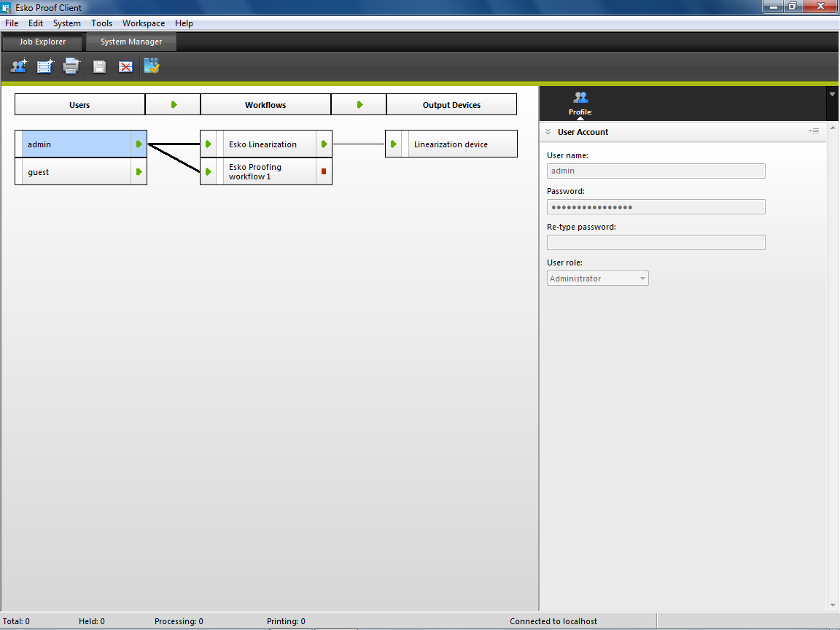This screenshot has width=840, height=630.
Task: Click the Printing: 0 status entry
Action: tap(286, 621)
